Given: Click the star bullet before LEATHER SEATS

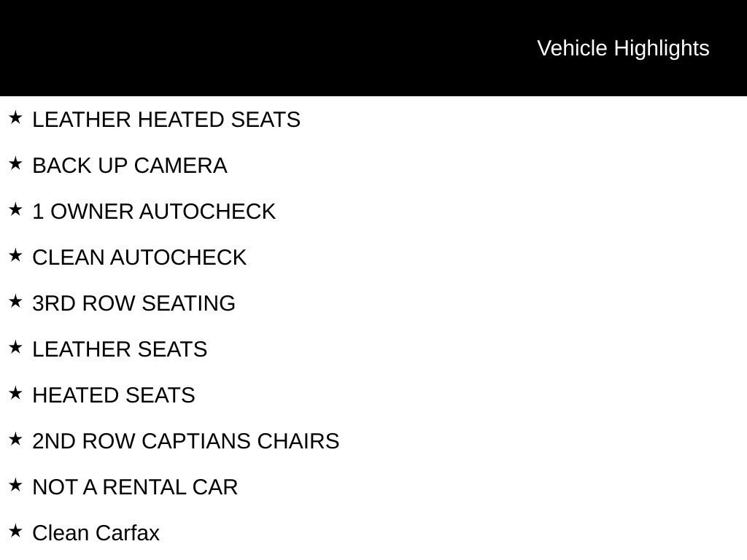Looking at the screenshot, I should [16, 347].
